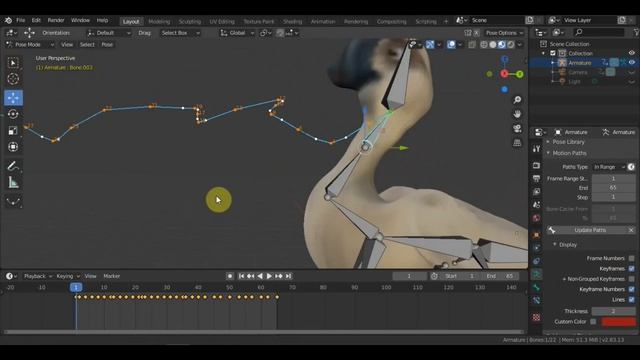Image resolution: width=640 pixels, height=360 pixels.
Task: Uncheck the Collection exclude checkbox
Action: coord(553,53)
